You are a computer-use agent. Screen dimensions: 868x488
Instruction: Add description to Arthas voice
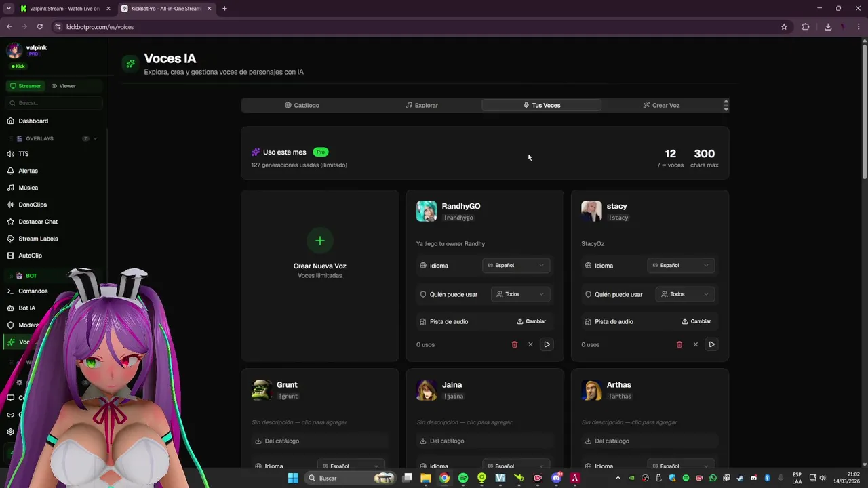(x=629, y=422)
